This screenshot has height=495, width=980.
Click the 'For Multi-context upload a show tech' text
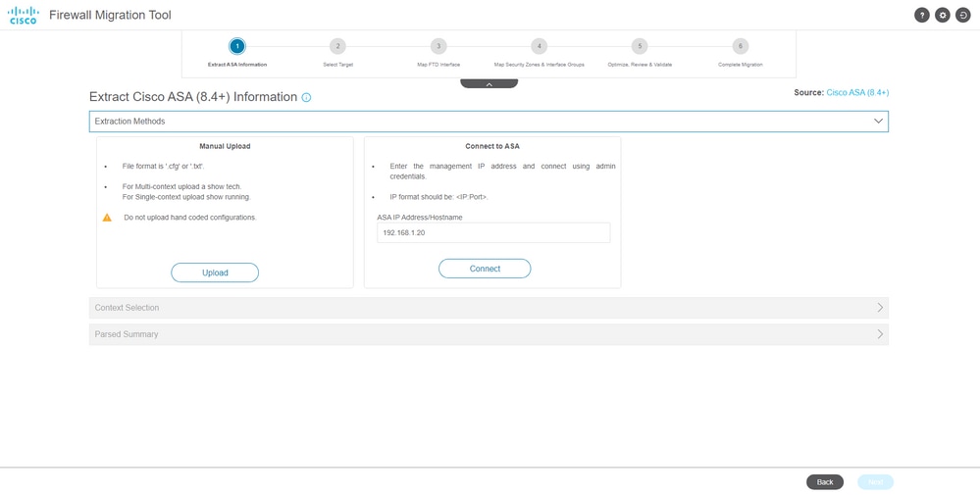pyautogui.click(x=181, y=186)
